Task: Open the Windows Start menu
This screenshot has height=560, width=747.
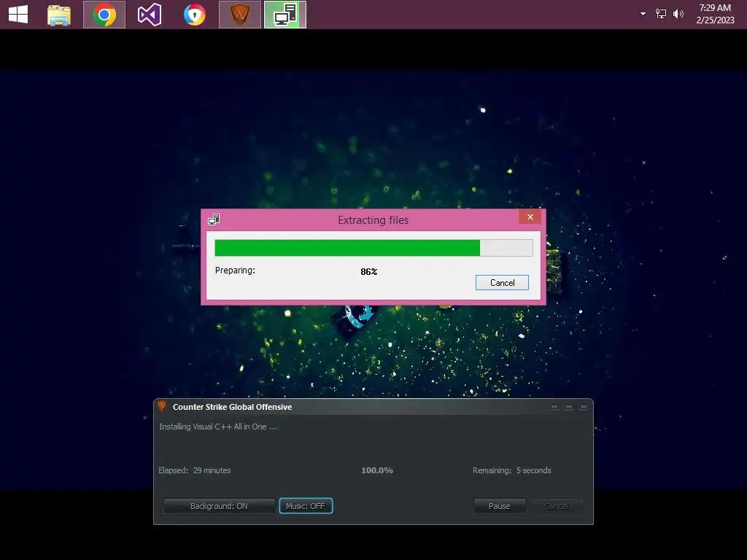Action: click(x=18, y=15)
